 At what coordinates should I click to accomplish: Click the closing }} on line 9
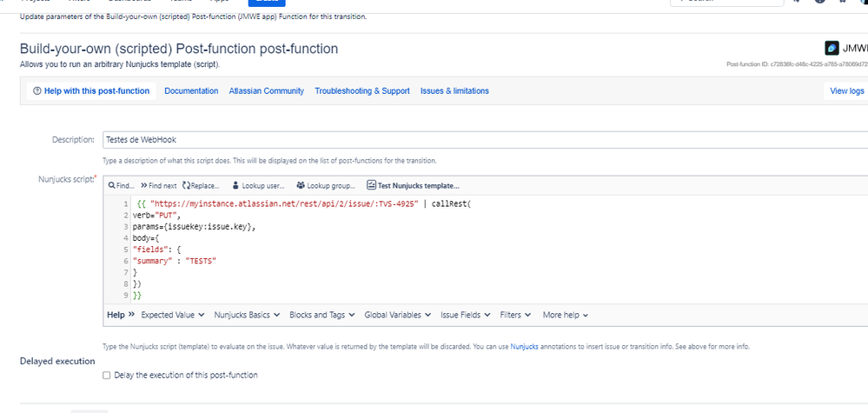137,296
